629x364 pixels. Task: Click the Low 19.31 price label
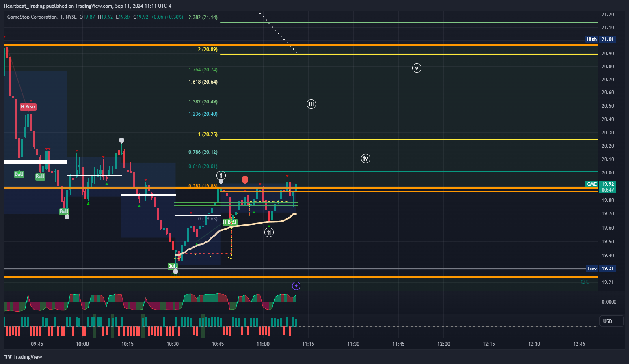tap(601, 269)
